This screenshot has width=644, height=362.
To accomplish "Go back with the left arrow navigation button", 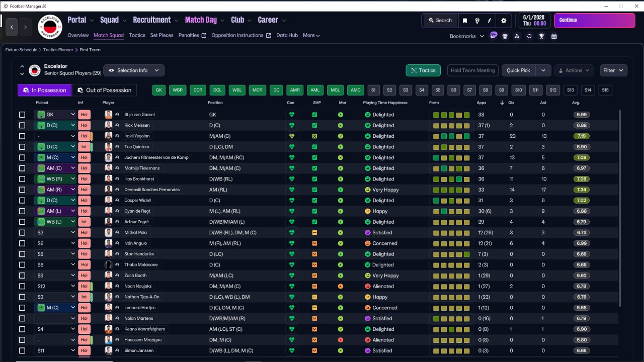I will pos(13,27).
